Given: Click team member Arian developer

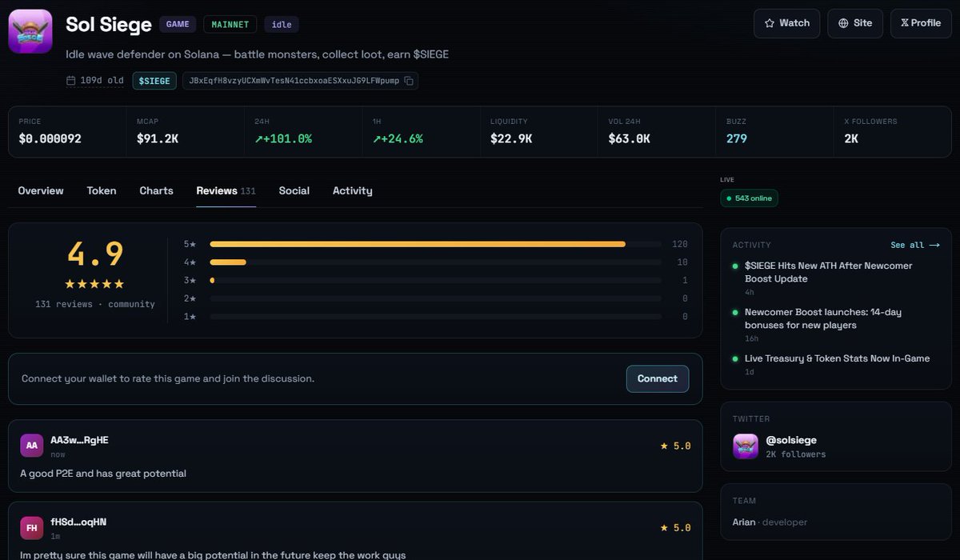Looking at the screenshot, I should [770, 522].
